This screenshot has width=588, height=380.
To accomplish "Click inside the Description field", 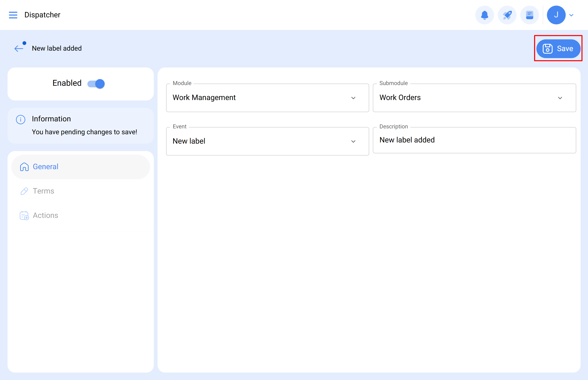I will click(474, 140).
